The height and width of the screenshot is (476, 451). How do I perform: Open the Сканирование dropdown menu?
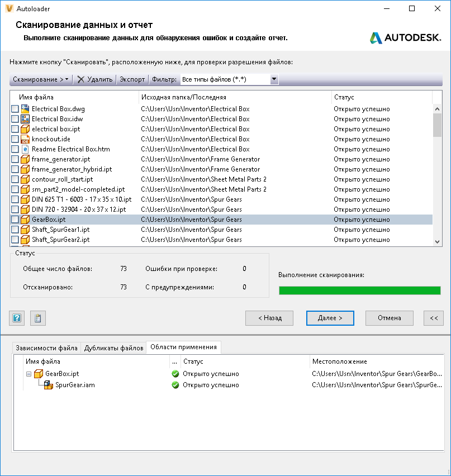coord(41,79)
